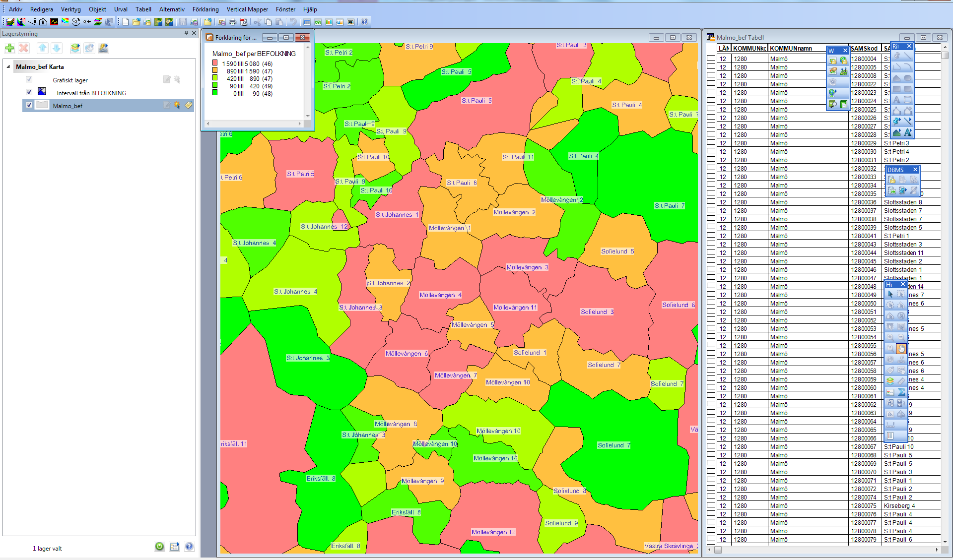The width and height of the screenshot is (953, 560).
Task: Open the New Table toolbar icon
Action: pyautogui.click(x=126, y=22)
